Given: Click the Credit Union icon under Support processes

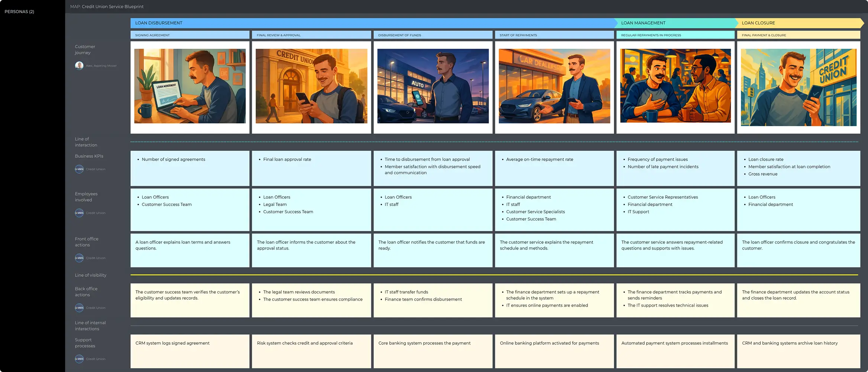Looking at the screenshot, I should (x=79, y=359).
